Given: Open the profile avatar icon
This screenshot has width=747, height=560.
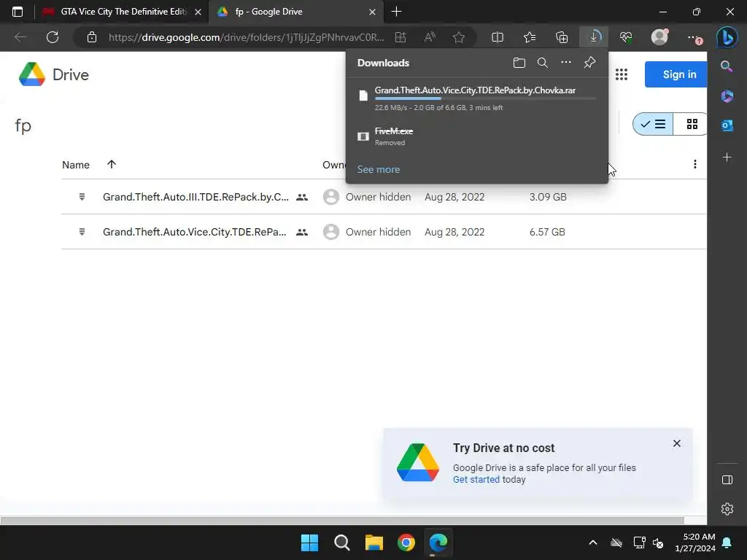Looking at the screenshot, I should (659, 36).
